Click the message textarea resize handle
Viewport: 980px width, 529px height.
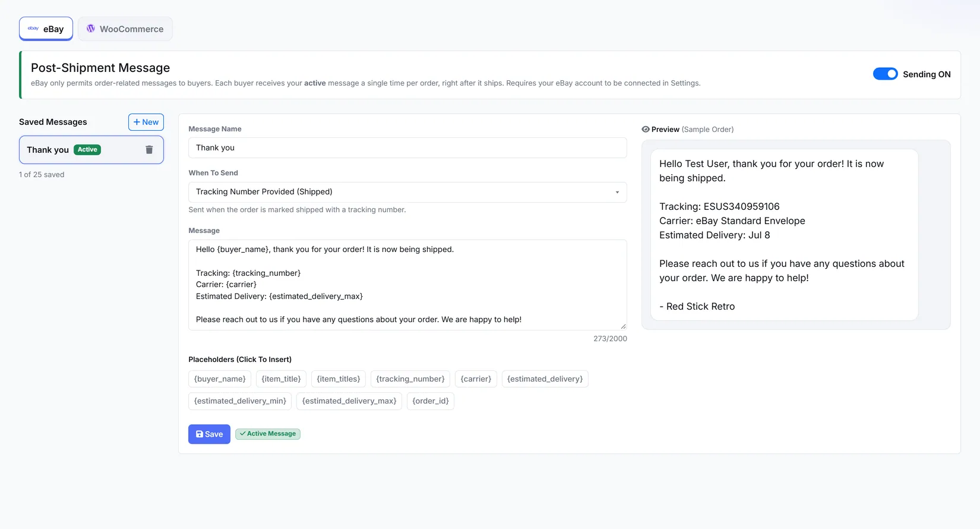coord(623,326)
